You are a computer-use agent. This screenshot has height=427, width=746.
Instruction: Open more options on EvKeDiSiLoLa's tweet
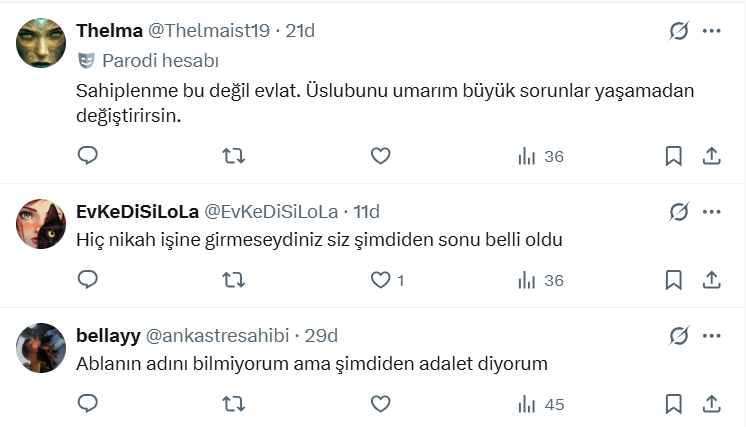click(712, 211)
